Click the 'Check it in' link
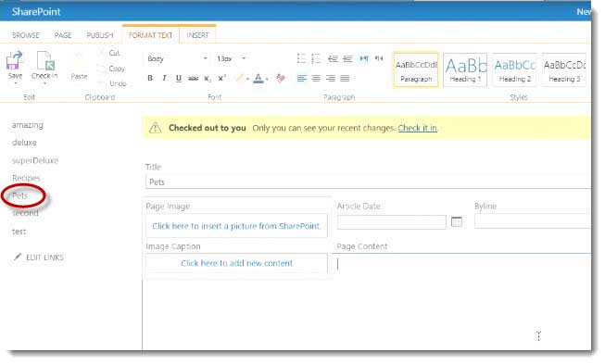 pyautogui.click(x=418, y=128)
